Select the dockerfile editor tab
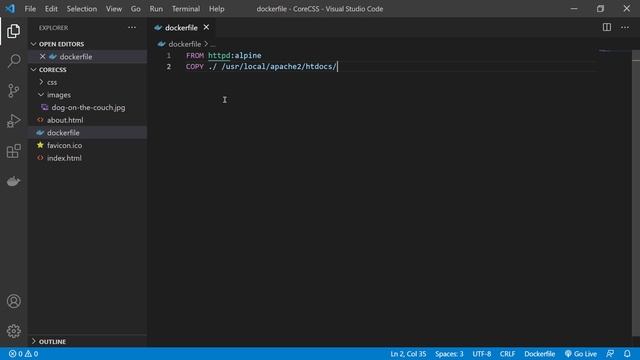Image resolution: width=640 pixels, height=360 pixels. coord(181,27)
